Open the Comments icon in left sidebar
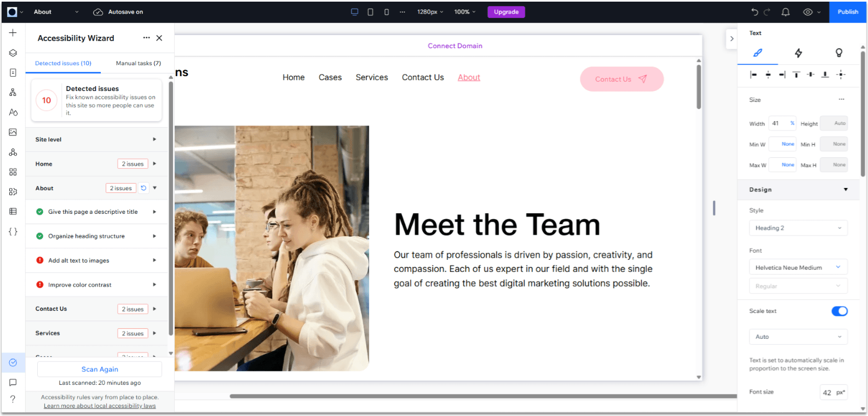Image resolution: width=868 pixels, height=416 pixels. 13,383
